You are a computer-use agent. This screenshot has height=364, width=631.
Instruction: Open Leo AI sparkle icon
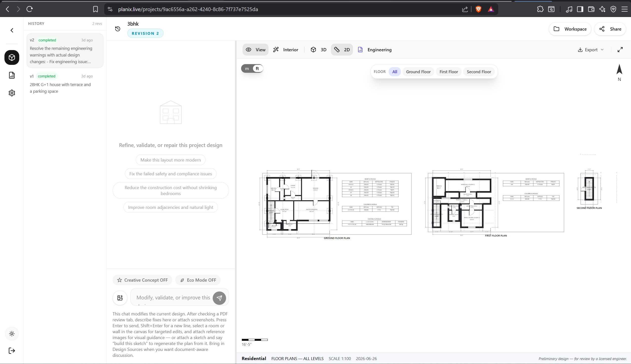602,9
